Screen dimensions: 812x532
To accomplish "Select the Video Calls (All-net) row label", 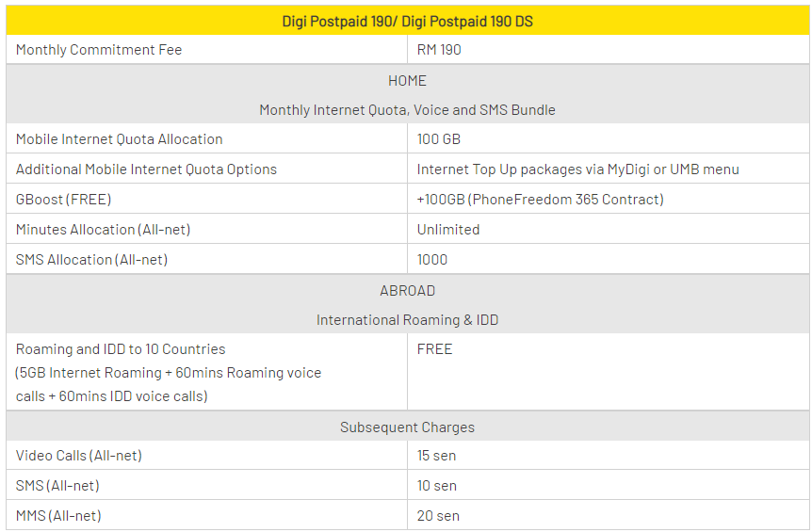I will [79, 456].
